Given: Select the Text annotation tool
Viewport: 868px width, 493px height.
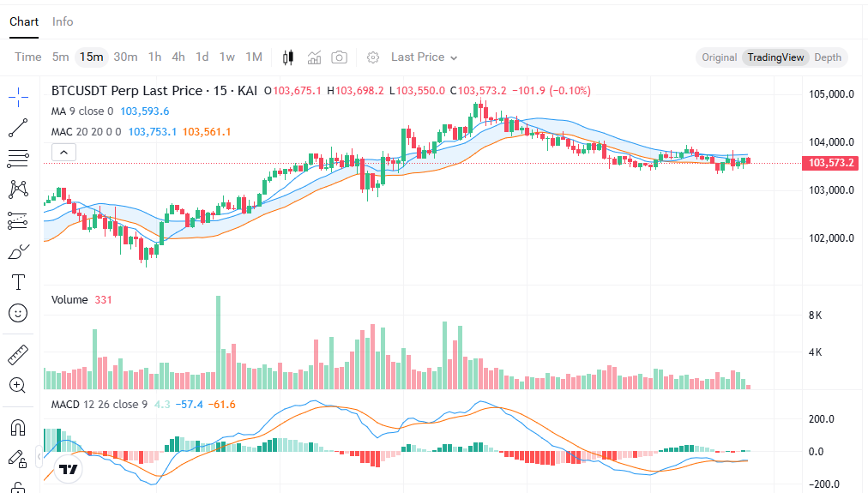Looking at the screenshot, I should (18, 282).
